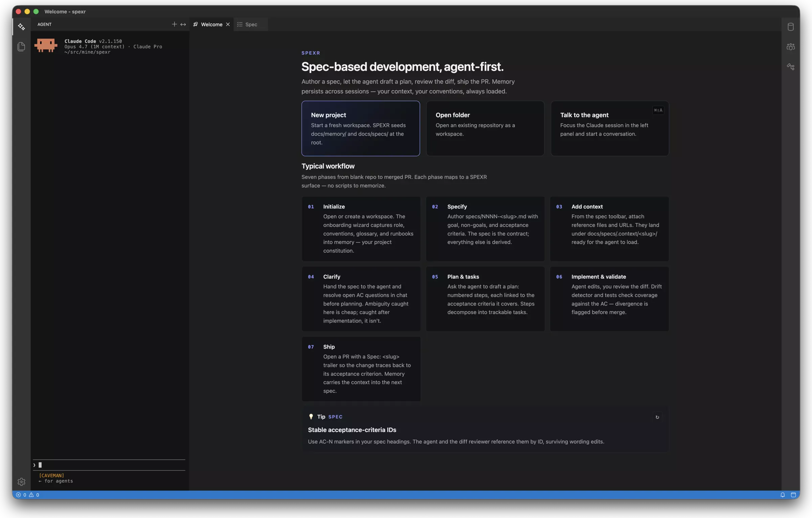Image resolution: width=812 pixels, height=518 pixels.
Task: Select the 04 Clarify workflow card
Action: (361, 299)
